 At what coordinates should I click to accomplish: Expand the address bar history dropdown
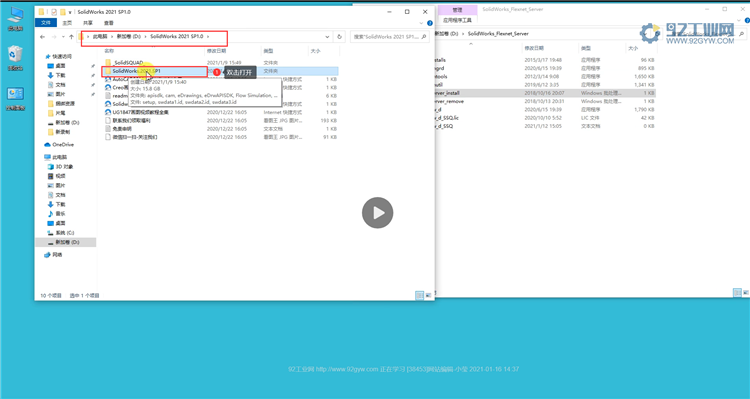[x=327, y=36]
